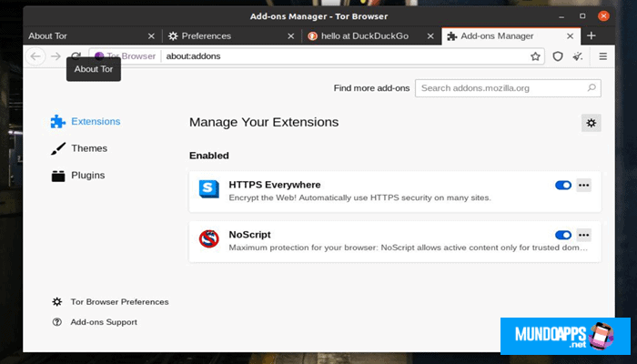Open the extensions tools gear menu

[591, 123]
